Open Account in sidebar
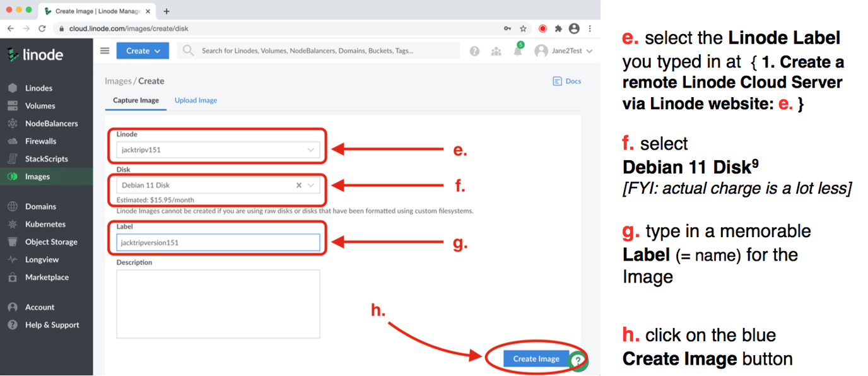Screen dimensions: 868x376 click(40, 307)
